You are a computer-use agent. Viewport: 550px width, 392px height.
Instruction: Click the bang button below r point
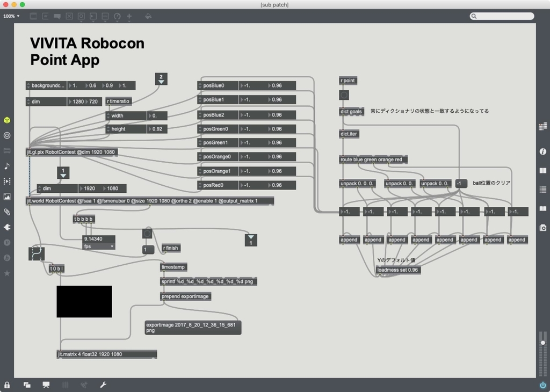(x=344, y=95)
